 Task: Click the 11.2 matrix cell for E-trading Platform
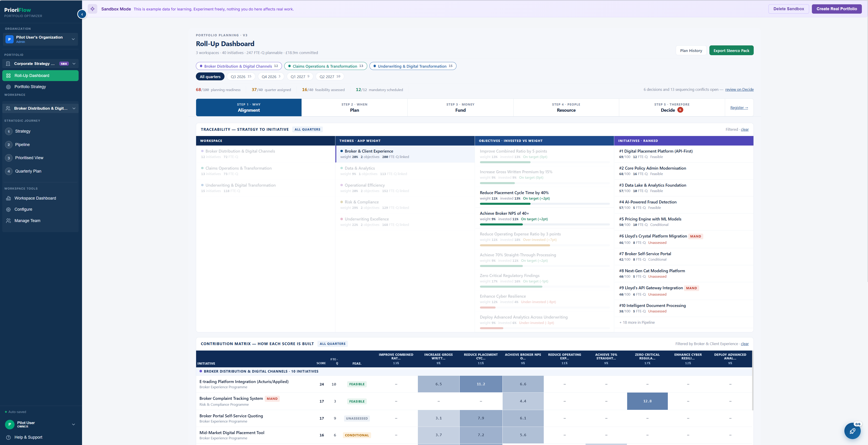(481, 384)
